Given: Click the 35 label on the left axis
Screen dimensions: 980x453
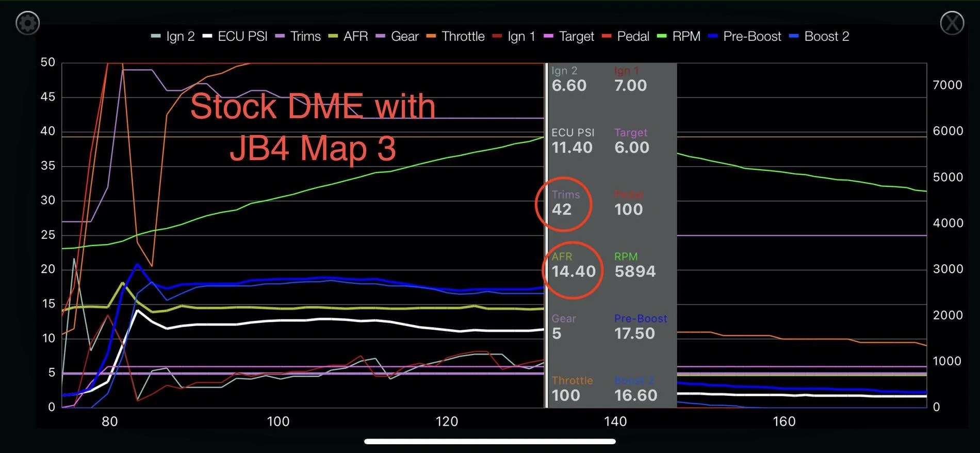Looking at the screenshot, I should coord(48,166).
